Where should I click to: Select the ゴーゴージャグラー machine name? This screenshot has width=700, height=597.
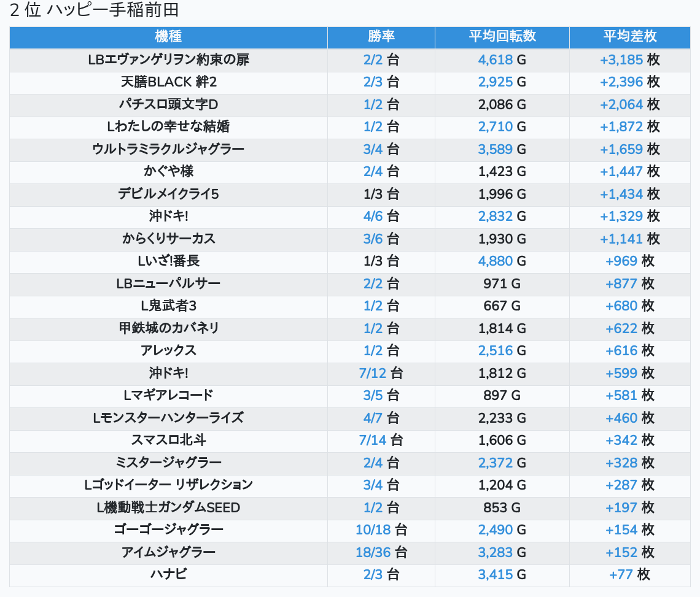pyautogui.click(x=168, y=530)
